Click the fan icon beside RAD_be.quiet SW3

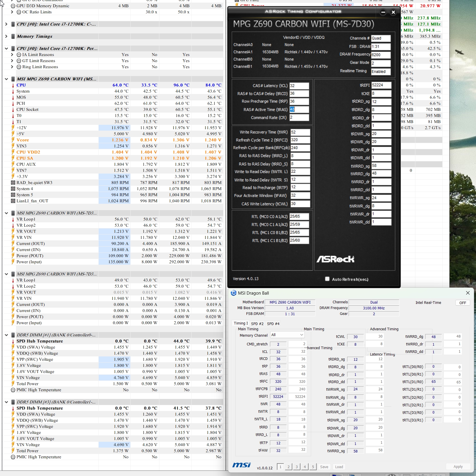[x=13, y=183]
